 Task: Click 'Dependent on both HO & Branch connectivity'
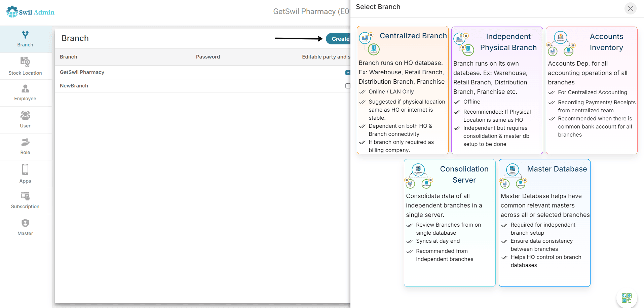(x=401, y=130)
